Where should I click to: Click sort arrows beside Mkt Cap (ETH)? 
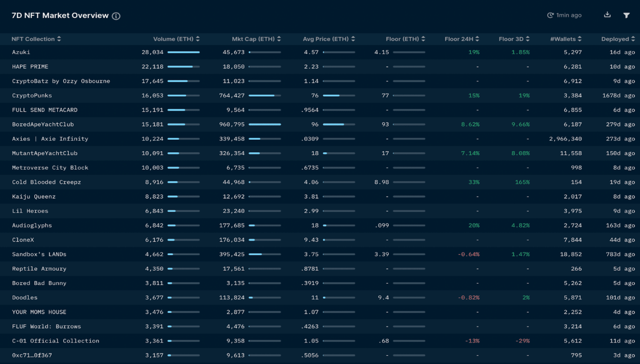pyautogui.click(x=279, y=39)
